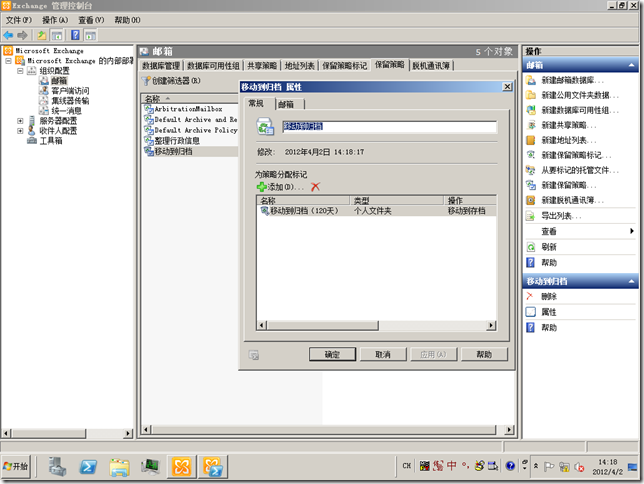Collapse the 移动到归档 actions section
Viewport: 644px width, 484px height.
click(633, 282)
